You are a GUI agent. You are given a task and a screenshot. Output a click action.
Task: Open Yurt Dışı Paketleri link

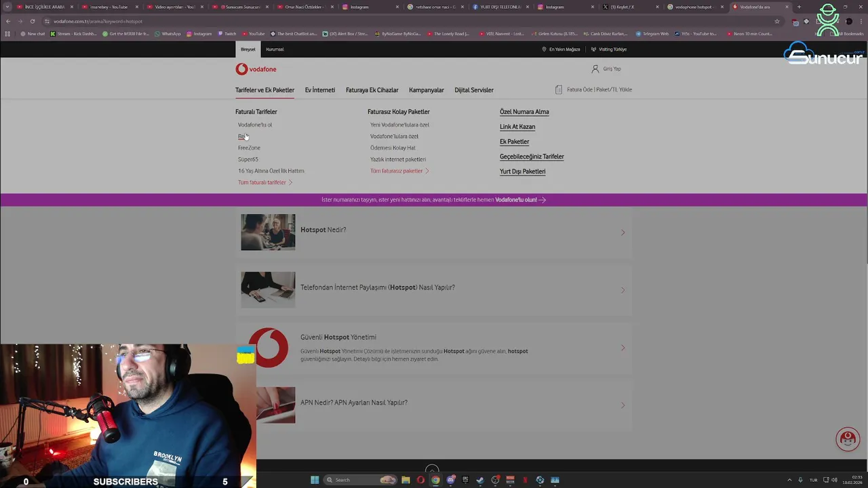pyautogui.click(x=522, y=171)
